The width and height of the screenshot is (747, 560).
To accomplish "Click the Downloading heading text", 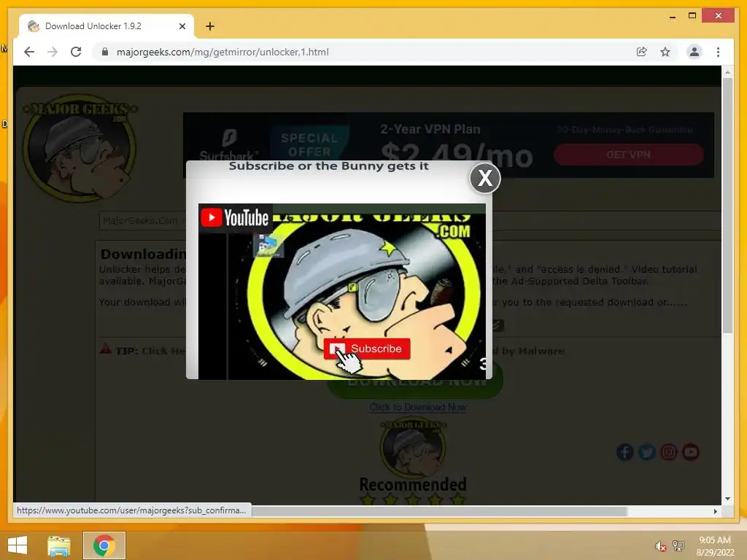I will (143, 254).
